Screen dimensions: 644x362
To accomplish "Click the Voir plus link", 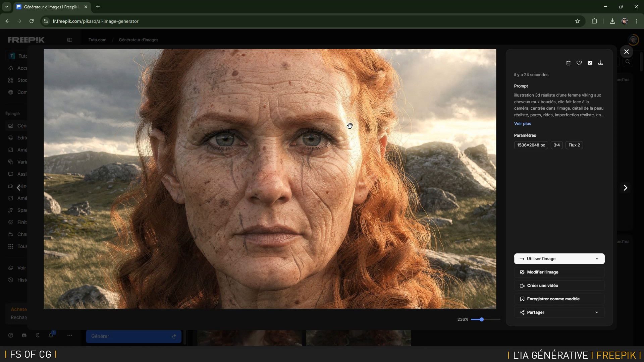I will 522,124.
